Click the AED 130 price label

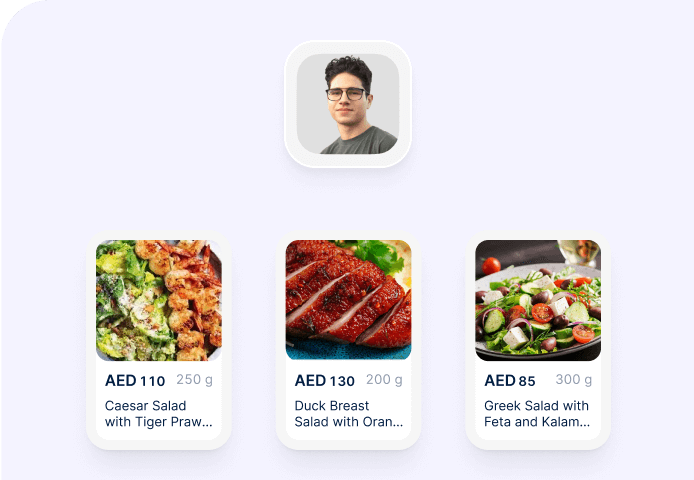coord(324,380)
